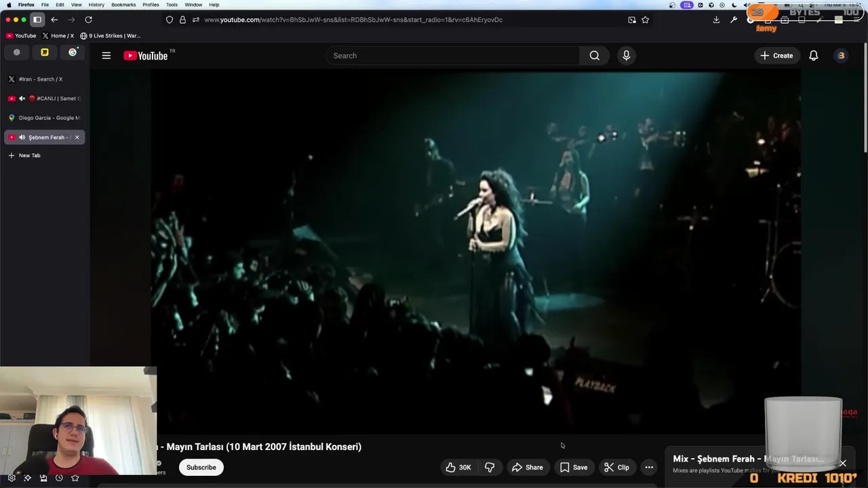This screenshot has width=868, height=488.
Task: Open the Help menu
Action: (214, 5)
